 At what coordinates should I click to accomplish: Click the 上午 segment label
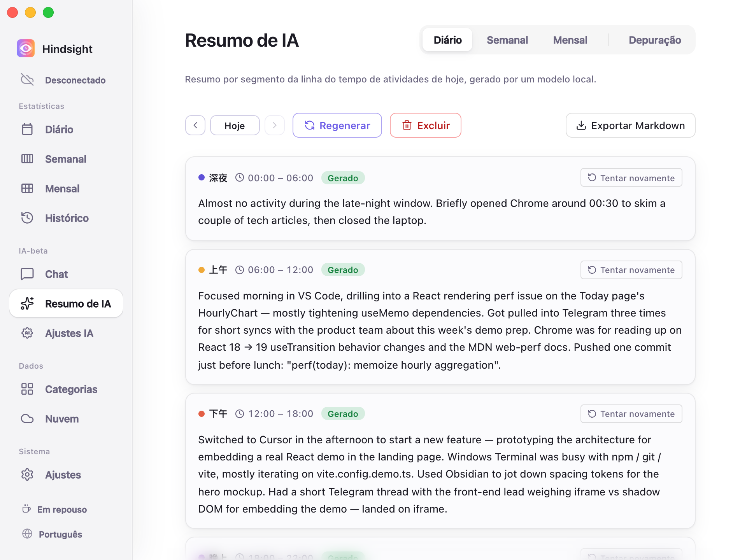pos(218,270)
